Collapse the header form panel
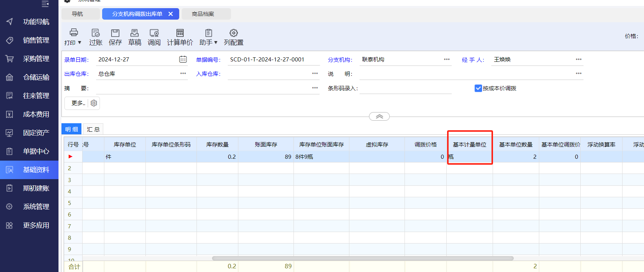Image resolution: width=644 pixels, height=272 pixels. coord(379,117)
